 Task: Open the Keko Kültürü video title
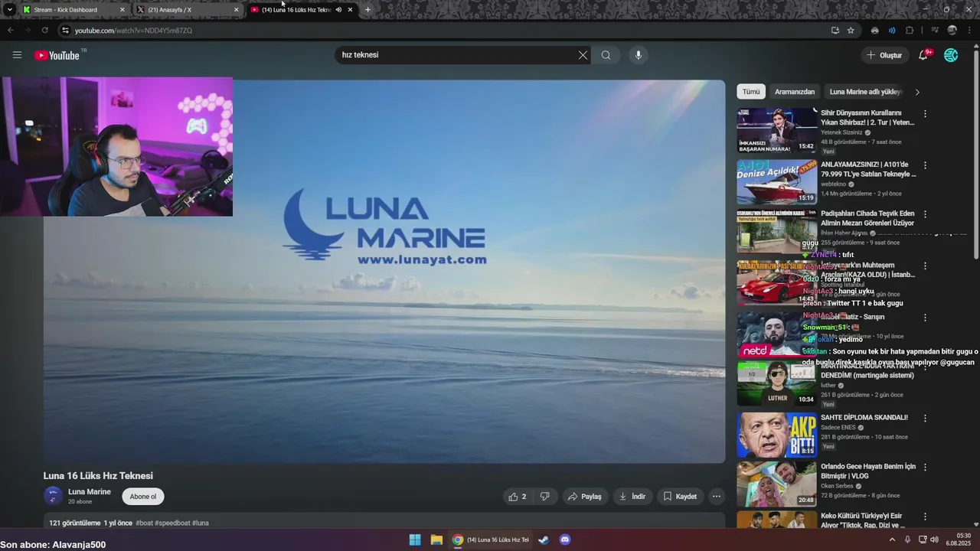[863, 520]
